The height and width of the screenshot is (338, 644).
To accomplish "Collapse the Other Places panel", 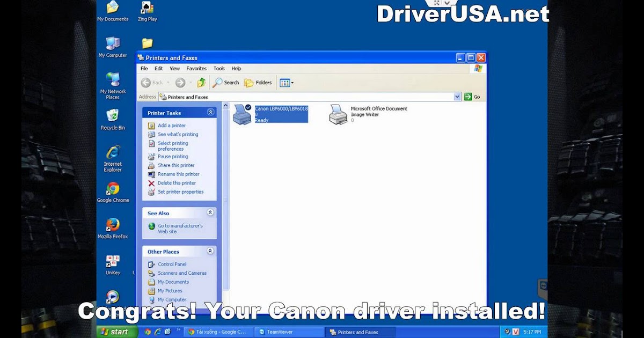I will [x=210, y=251].
